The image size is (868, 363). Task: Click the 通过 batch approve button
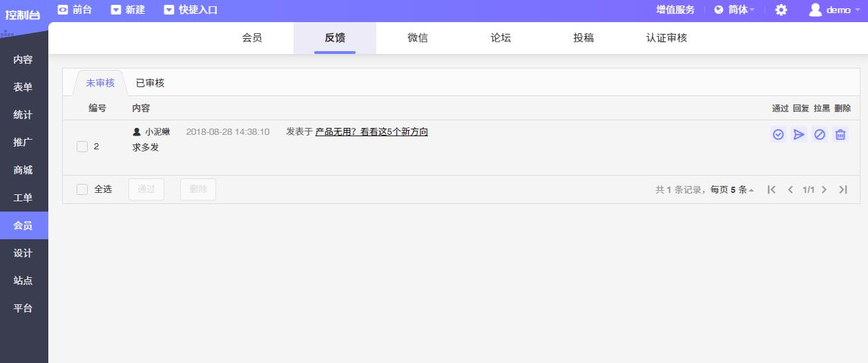[146, 189]
